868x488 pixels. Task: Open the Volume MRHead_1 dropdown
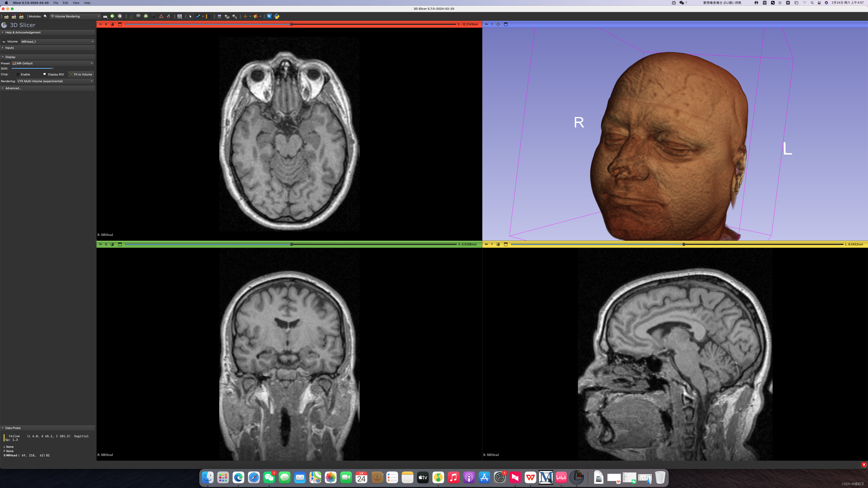[x=57, y=41]
